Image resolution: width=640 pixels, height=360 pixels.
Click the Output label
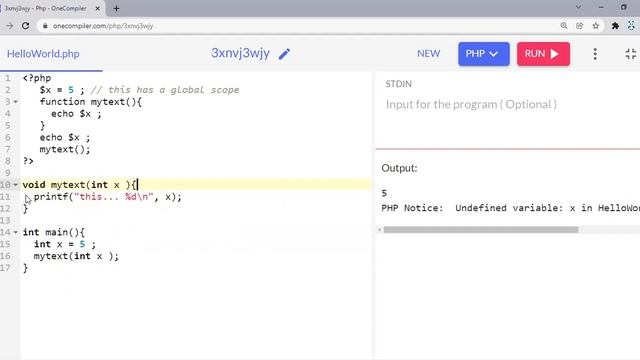[x=399, y=168]
